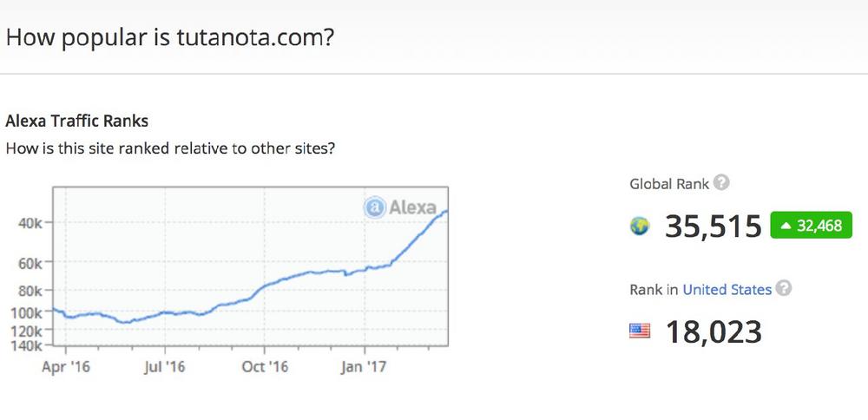Click the green 32,468 rank change badge
Viewport: 868px width, 420px height.
(812, 226)
